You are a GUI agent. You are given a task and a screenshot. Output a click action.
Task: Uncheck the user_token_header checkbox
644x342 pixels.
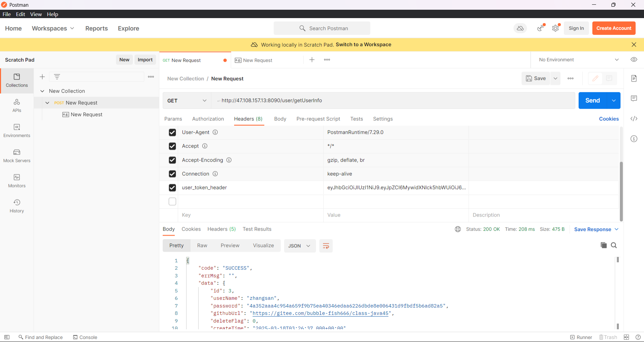click(x=172, y=187)
